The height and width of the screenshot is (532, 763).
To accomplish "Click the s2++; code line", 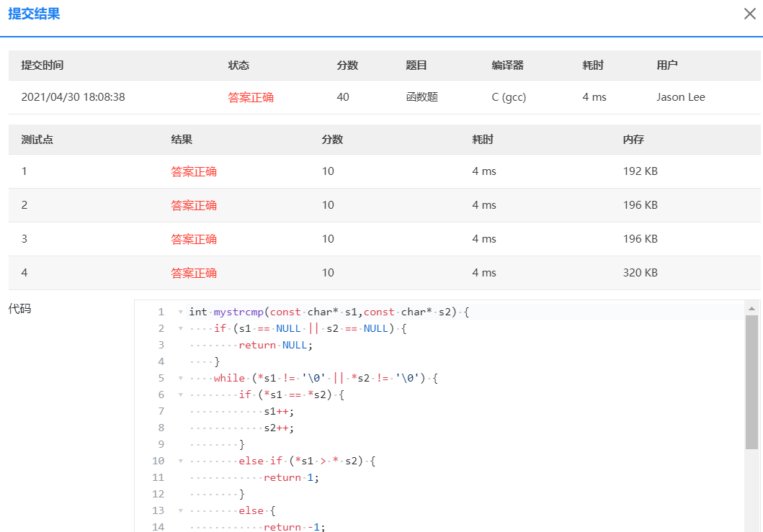I will click(279, 428).
